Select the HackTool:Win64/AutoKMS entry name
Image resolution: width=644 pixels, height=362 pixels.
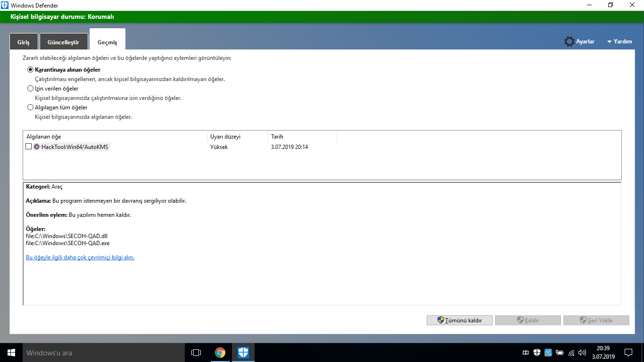click(x=75, y=147)
